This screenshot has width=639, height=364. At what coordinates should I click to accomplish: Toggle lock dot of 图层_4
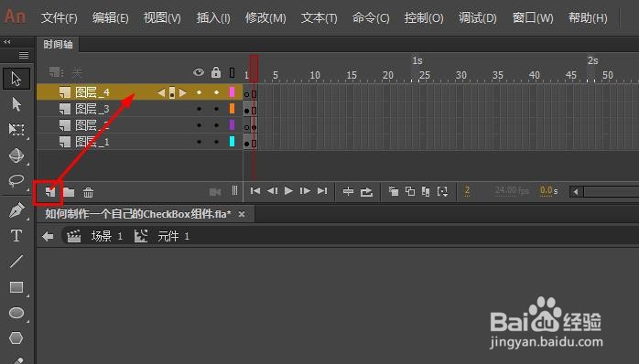coord(216,93)
